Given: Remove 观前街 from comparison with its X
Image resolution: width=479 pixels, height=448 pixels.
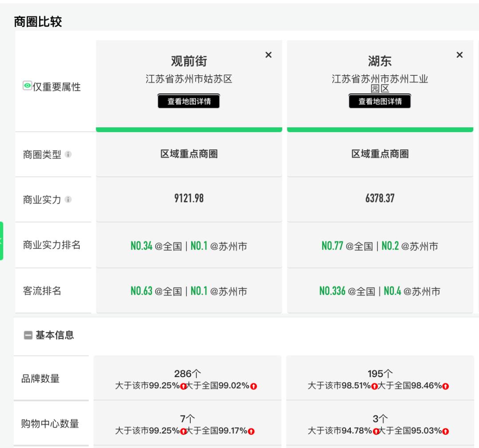Looking at the screenshot, I should 268,55.
